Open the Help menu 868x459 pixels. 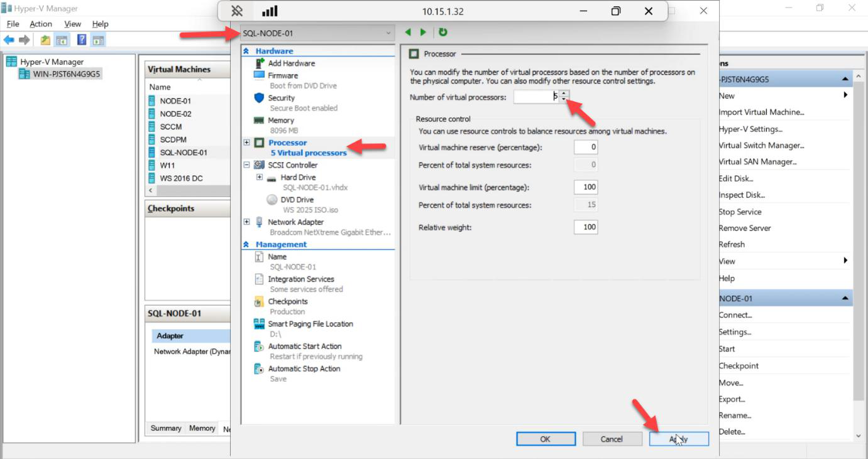click(x=100, y=24)
